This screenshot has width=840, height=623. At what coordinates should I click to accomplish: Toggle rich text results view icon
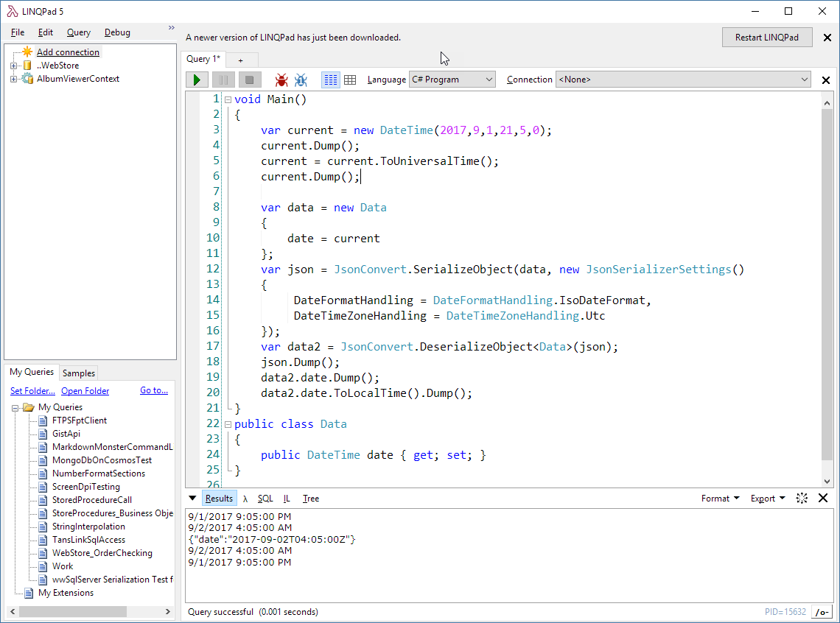[x=330, y=80]
